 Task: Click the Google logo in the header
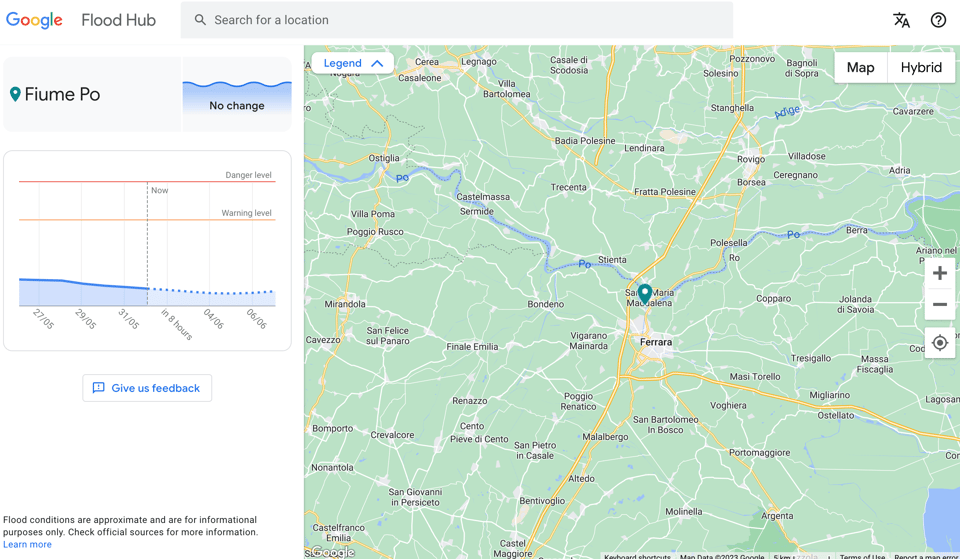tap(35, 20)
